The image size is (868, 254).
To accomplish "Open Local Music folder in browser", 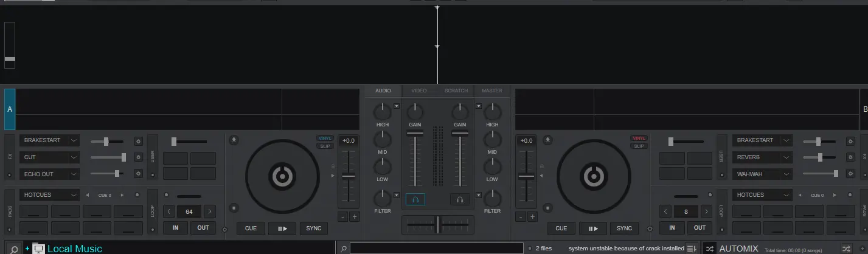I will pos(75,249).
